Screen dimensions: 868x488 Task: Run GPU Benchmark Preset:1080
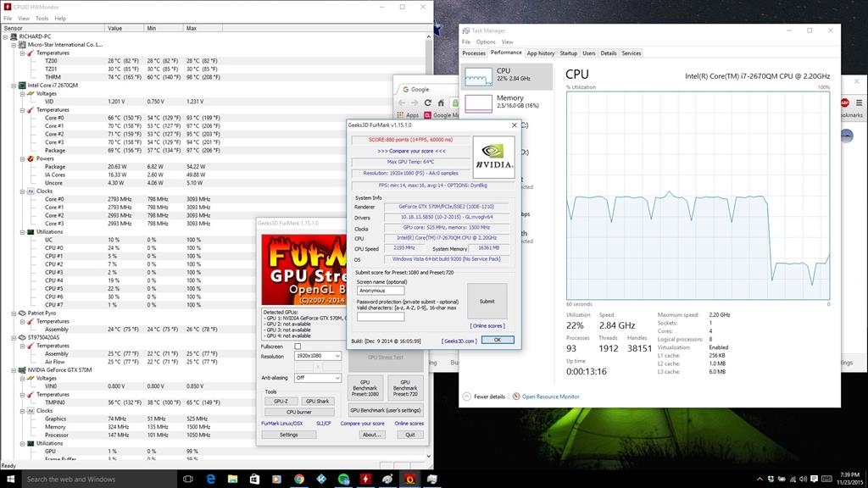[x=364, y=388]
